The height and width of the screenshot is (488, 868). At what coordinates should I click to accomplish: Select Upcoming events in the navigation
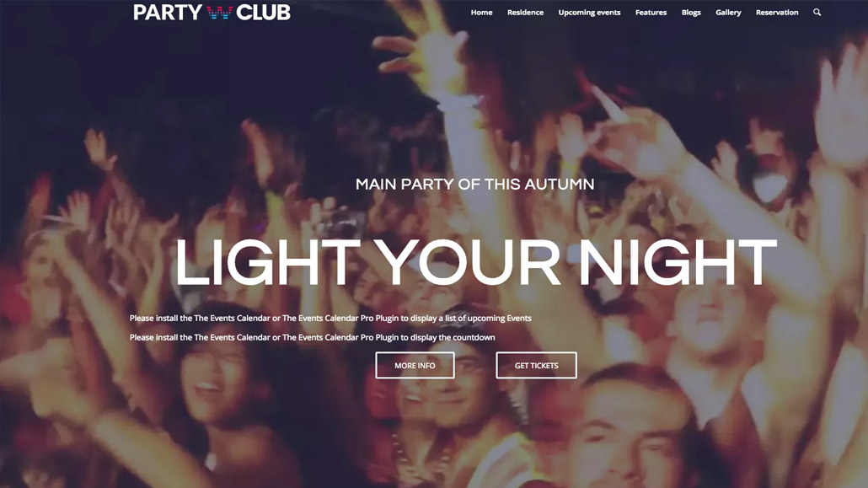click(589, 12)
